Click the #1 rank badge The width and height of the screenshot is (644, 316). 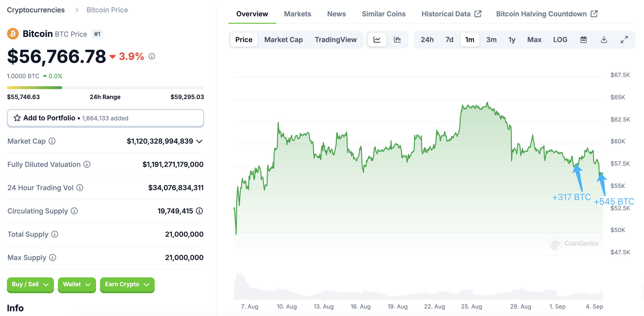[97, 34]
